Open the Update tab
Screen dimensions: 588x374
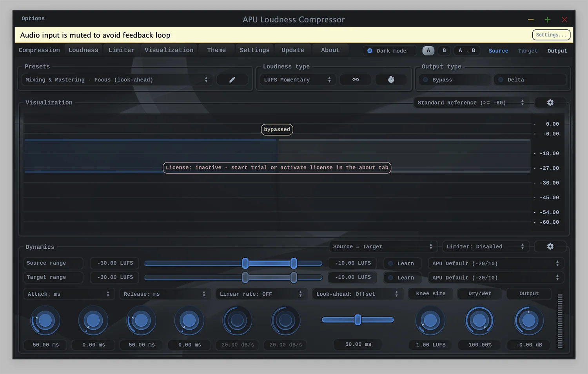(x=293, y=50)
